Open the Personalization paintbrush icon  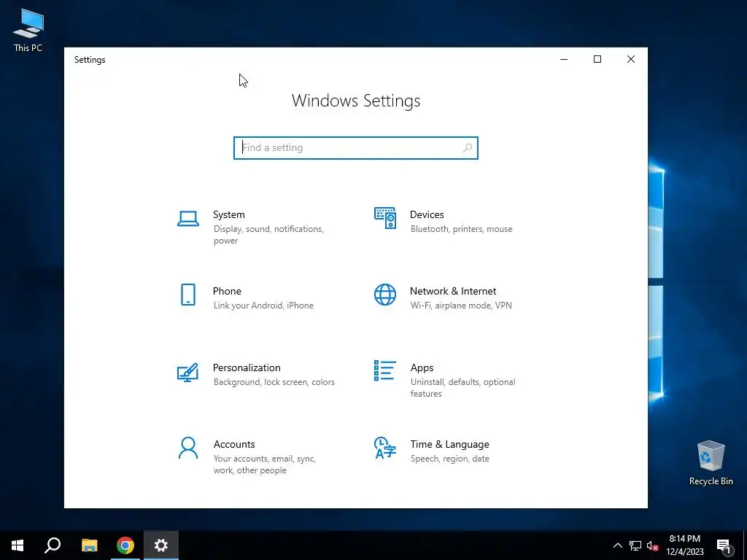[187, 373]
